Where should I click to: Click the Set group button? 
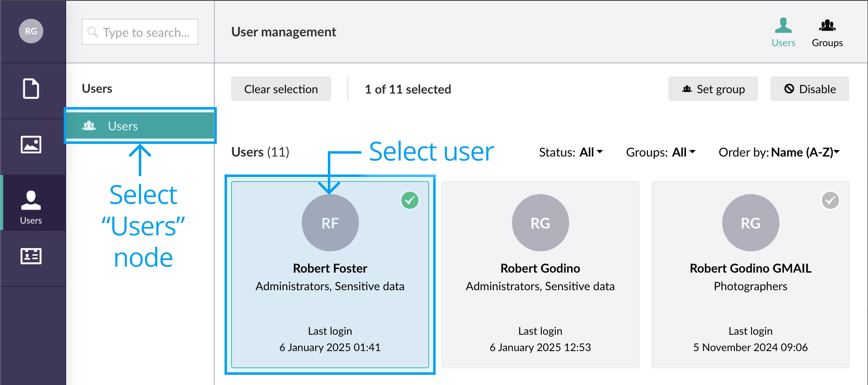pyautogui.click(x=713, y=89)
